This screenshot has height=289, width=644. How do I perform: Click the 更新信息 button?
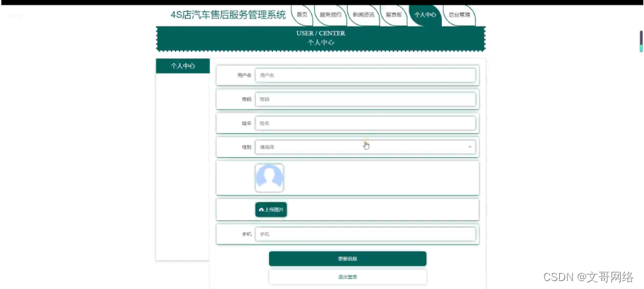click(x=347, y=259)
